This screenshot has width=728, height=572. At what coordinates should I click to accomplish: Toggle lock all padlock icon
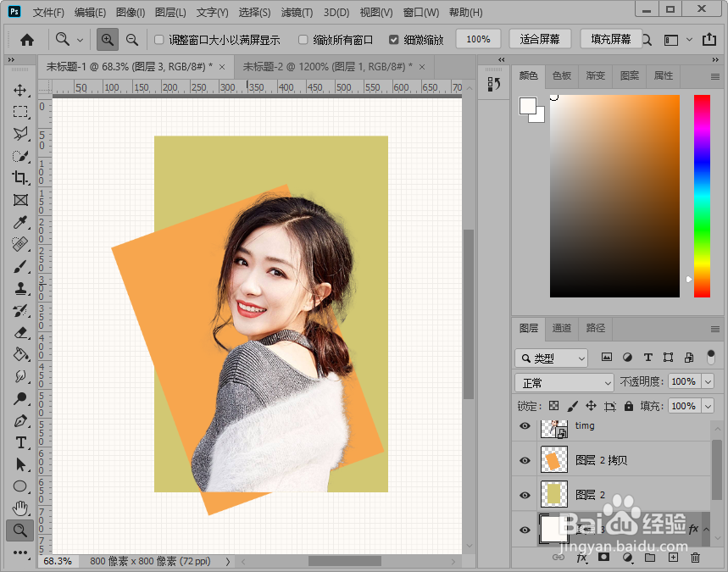tap(629, 406)
